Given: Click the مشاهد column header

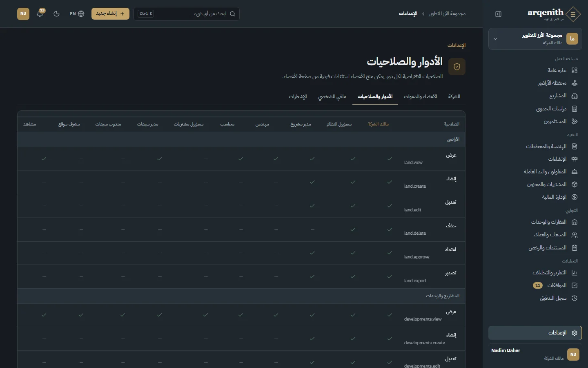Looking at the screenshot, I should tap(30, 124).
